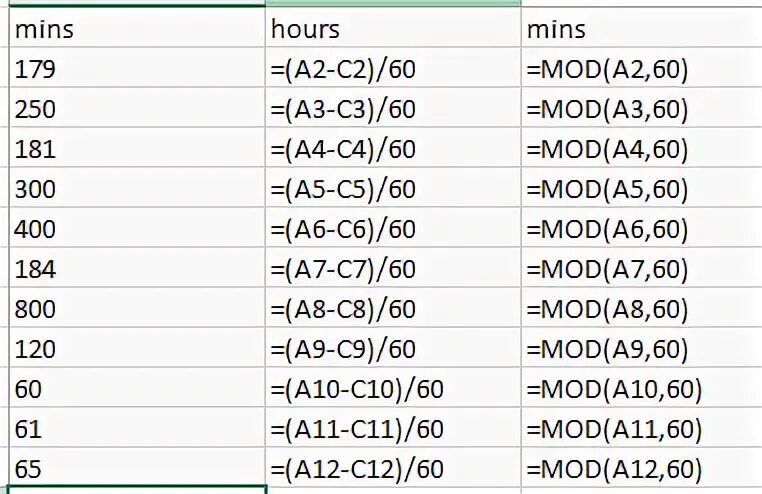Select the third column mins header
This screenshot has height=494, width=762.
pos(642,27)
